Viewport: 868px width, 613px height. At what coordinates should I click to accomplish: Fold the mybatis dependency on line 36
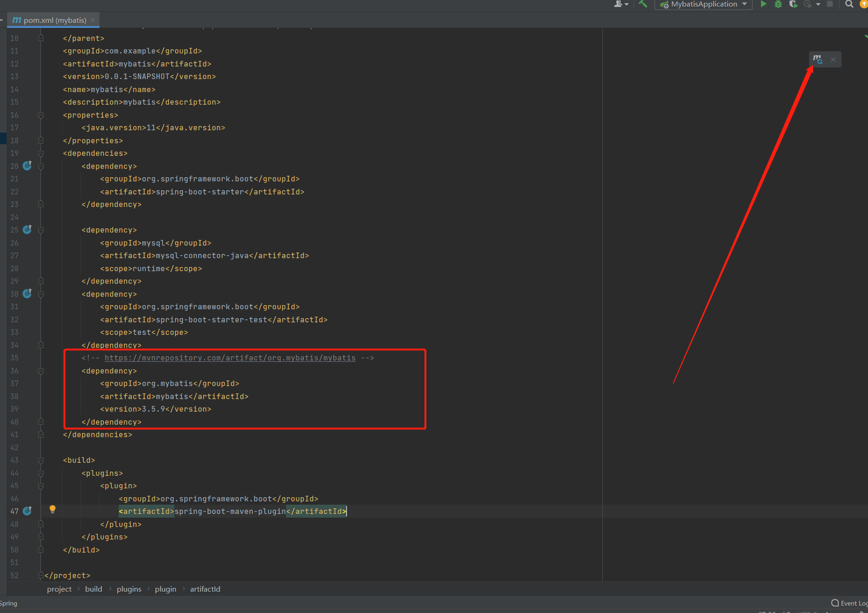click(x=41, y=371)
